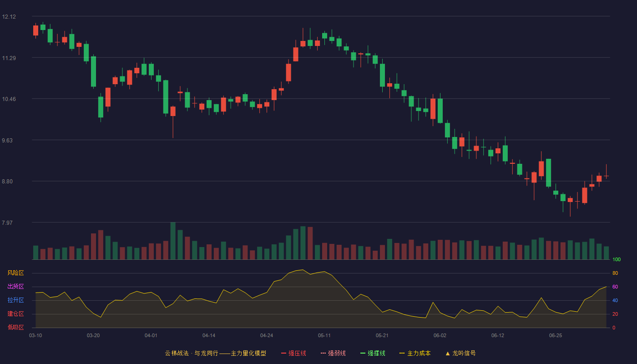Click the red line marker beside 强压线
Screen dimensions: 637x364
(283, 353)
